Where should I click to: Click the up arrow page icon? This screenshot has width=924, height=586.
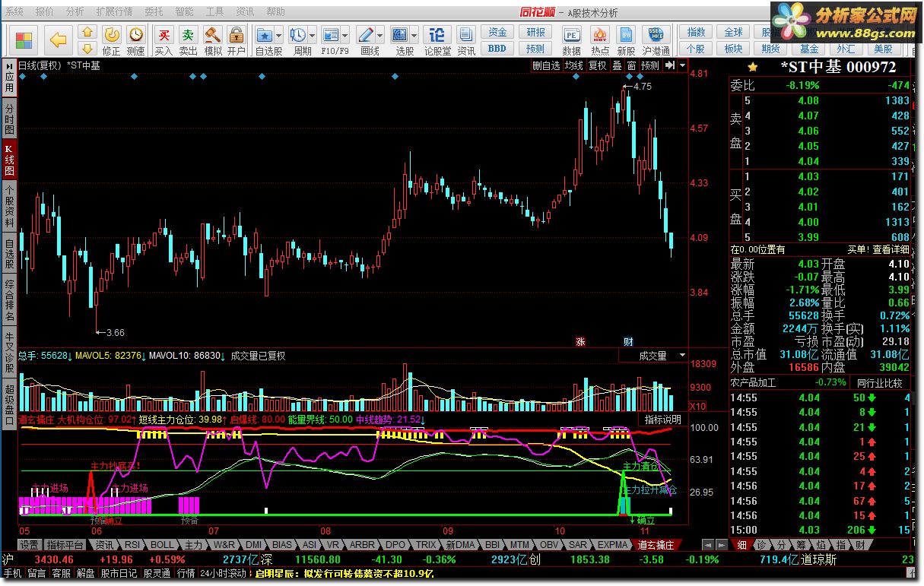pos(87,32)
